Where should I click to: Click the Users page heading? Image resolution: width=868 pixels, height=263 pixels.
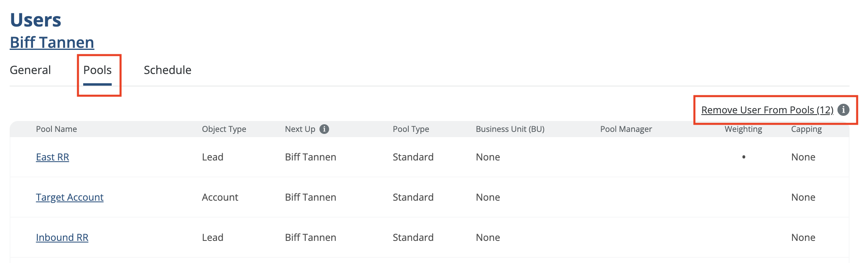click(35, 20)
